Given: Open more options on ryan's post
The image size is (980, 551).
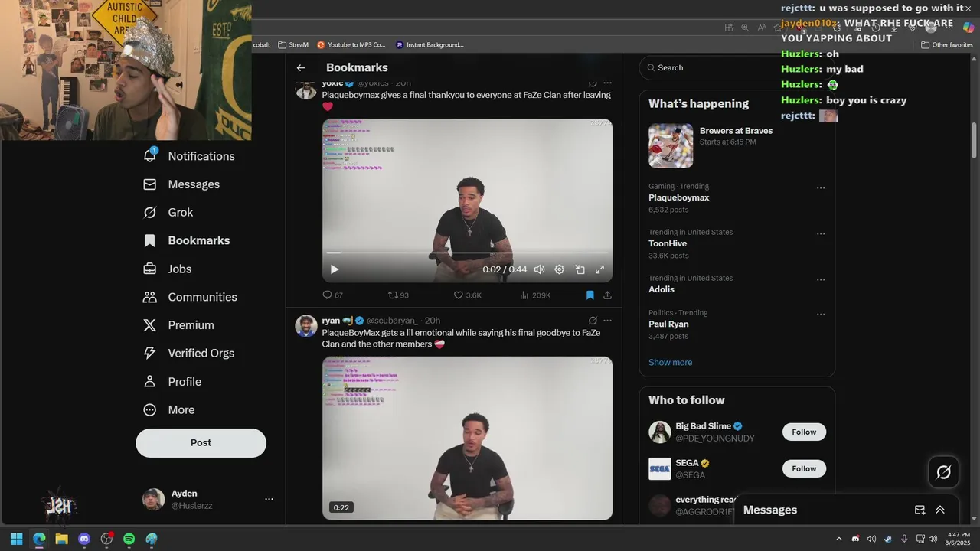Looking at the screenshot, I should [x=608, y=321].
